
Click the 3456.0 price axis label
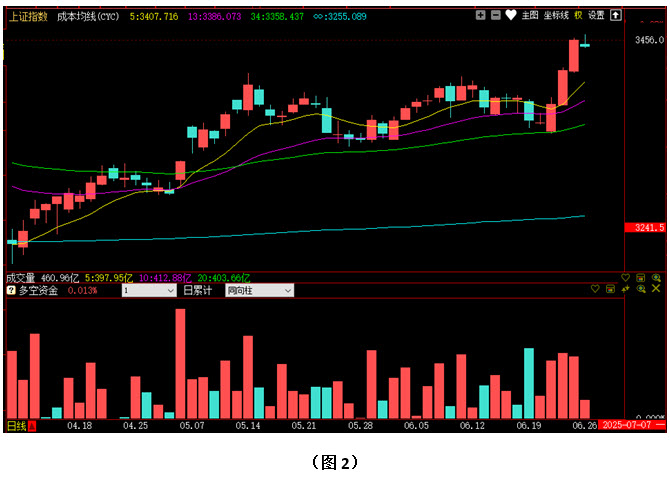(649, 40)
